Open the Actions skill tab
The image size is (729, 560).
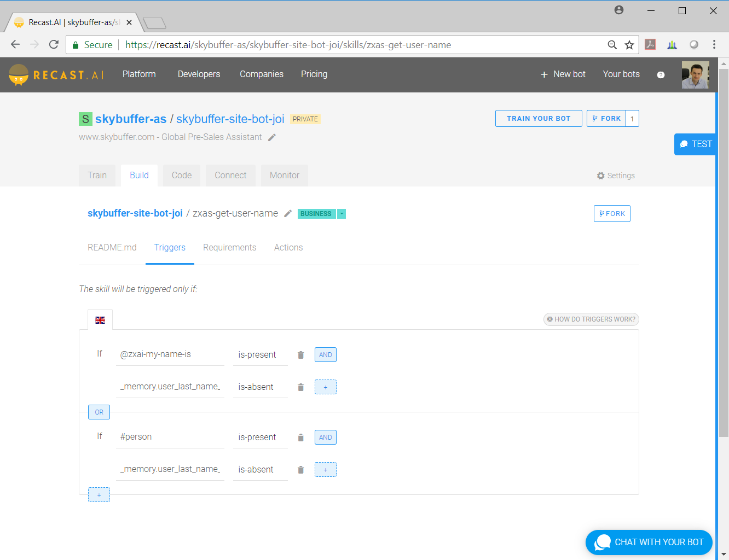pos(288,248)
